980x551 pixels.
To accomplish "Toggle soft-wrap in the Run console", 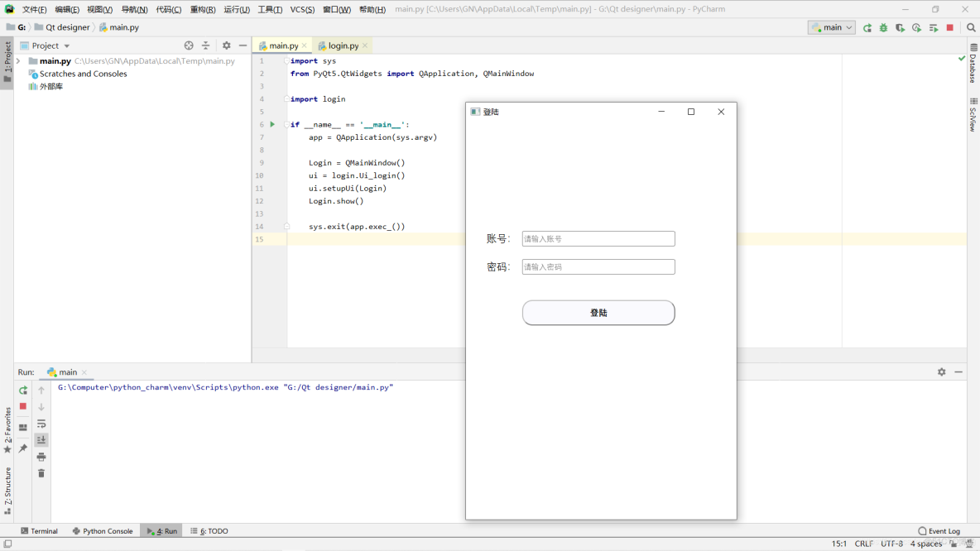I will pos(41,423).
